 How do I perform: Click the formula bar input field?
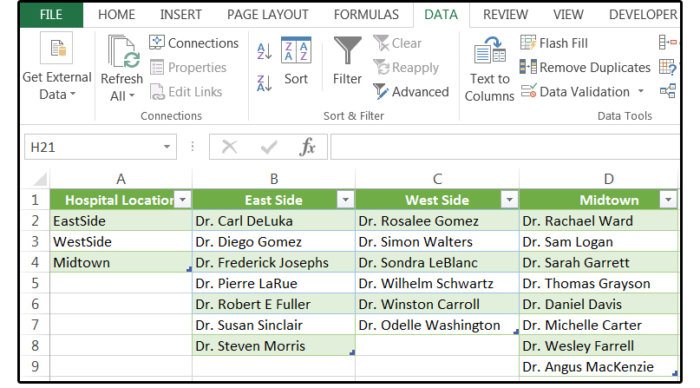505,147
